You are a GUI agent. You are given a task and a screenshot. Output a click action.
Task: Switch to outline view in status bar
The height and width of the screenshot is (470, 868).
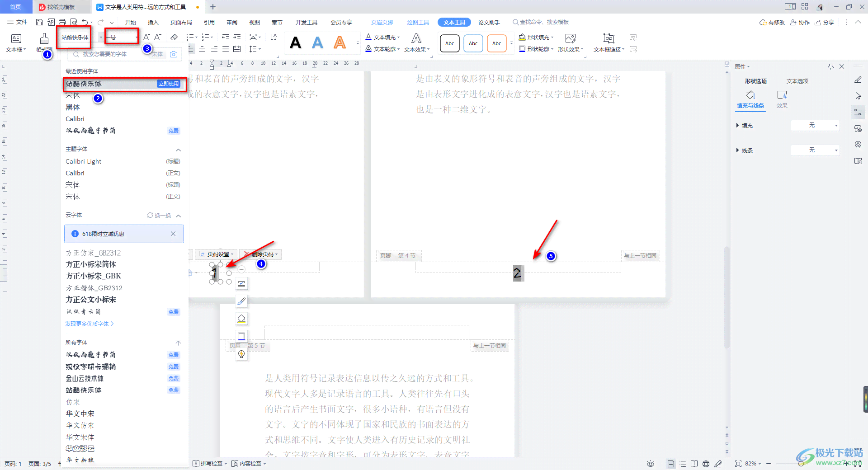tap(683, 464)
